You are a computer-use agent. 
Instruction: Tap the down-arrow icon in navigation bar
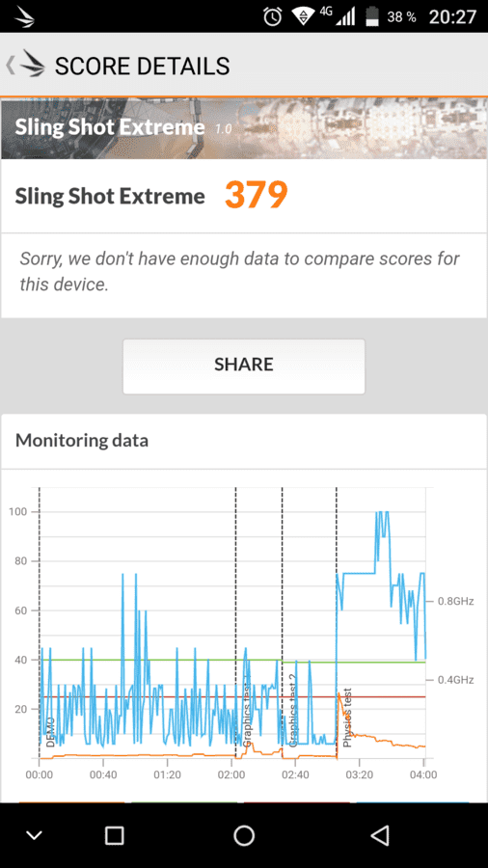click(x=35, y=835)
